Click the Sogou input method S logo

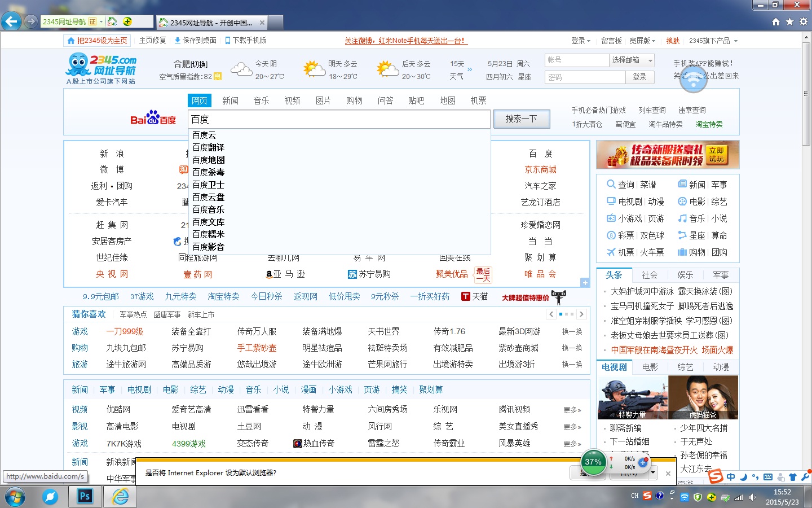click(x=716, y=477)
